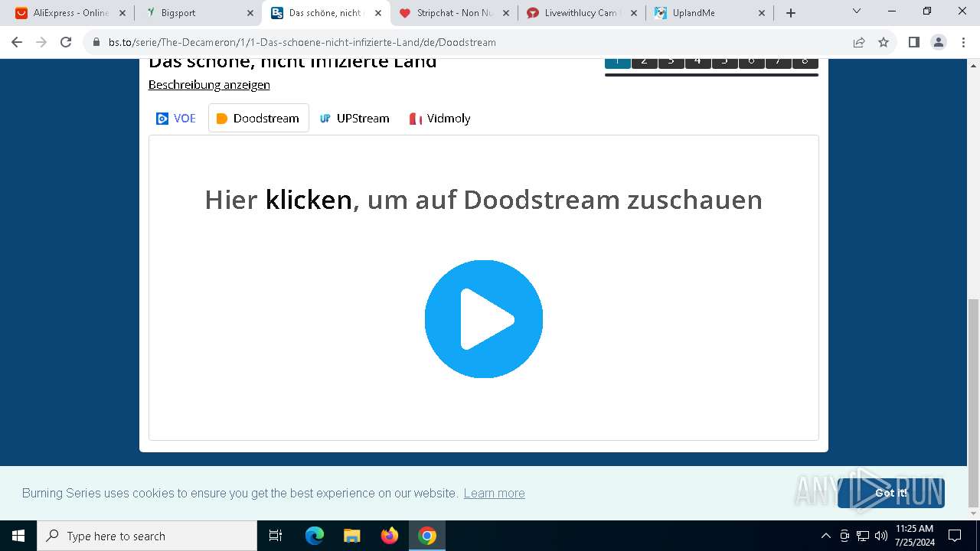Open File Explorer from the taskbar

coord(351,536)
